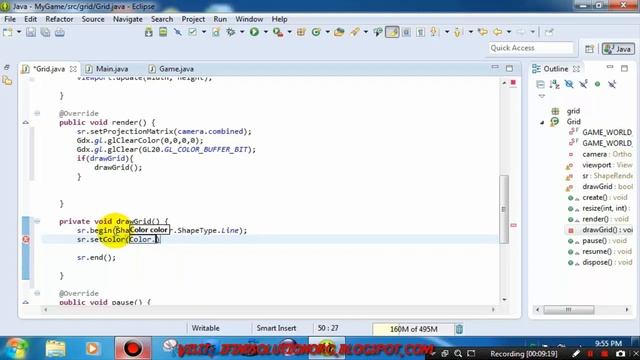Click the Package Explorer icon in left sidebar

tap(7, 81)
